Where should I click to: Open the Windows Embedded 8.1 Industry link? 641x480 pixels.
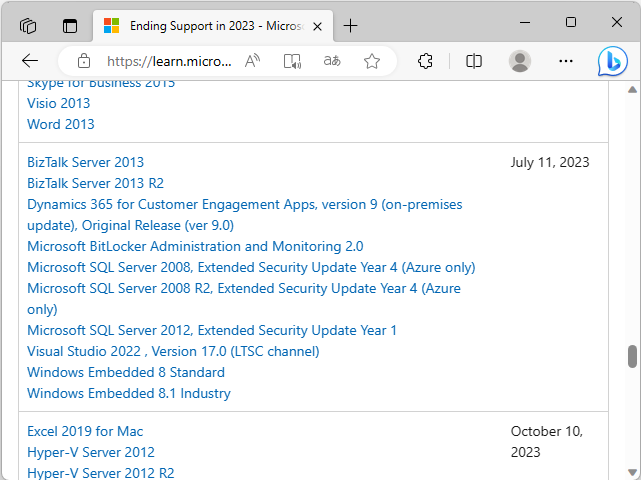coord(129,393)
